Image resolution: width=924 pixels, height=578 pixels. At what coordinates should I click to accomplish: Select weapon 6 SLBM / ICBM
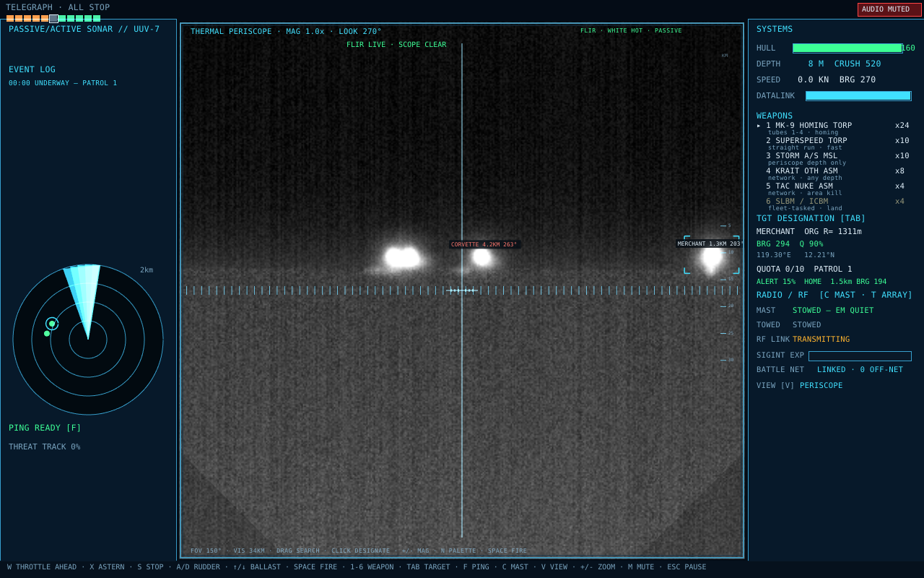point(797,202)
